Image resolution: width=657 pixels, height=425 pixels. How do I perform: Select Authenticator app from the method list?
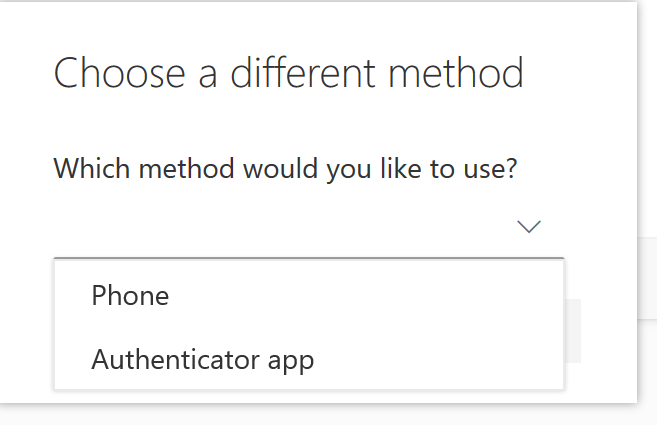[x=309, y=359]
